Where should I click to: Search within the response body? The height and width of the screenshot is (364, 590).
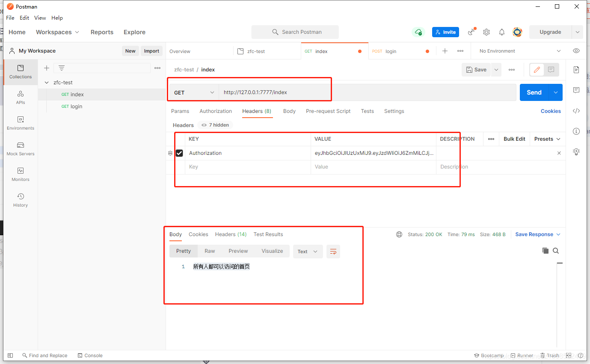pos(556,251)
